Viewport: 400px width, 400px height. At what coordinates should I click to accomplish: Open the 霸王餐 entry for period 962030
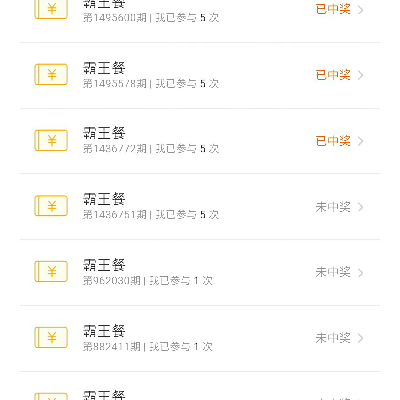point(200,272)
